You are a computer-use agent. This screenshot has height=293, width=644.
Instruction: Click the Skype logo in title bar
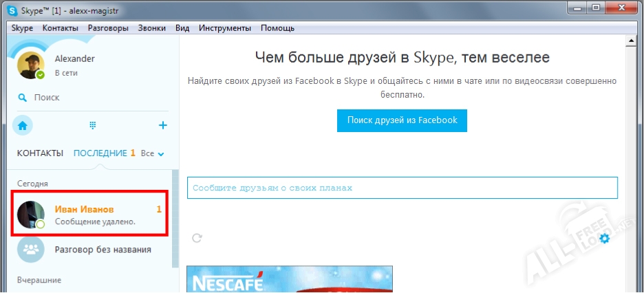tap(13, 11)
